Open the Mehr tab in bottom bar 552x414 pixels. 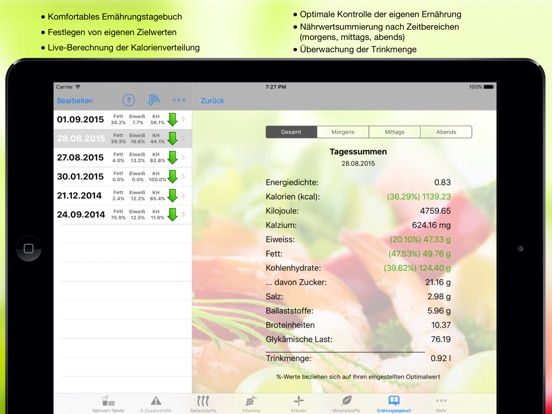(x=441, y=404)
